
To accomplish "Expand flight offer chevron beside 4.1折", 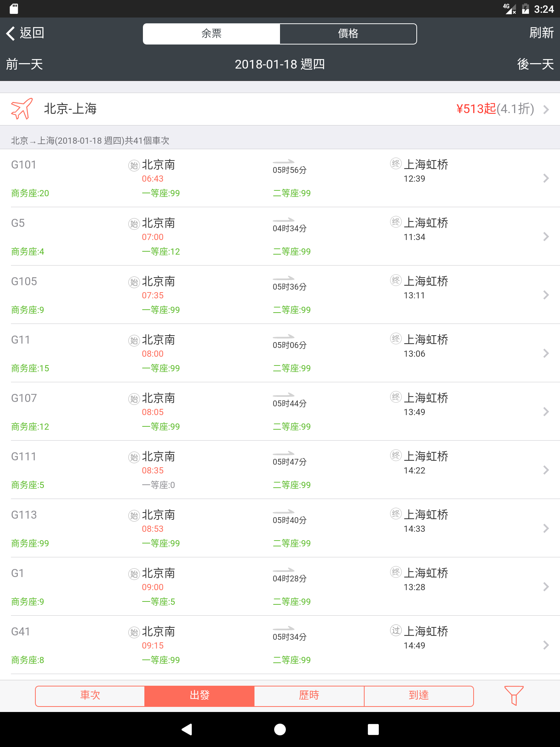I will (x=546, y=109).
